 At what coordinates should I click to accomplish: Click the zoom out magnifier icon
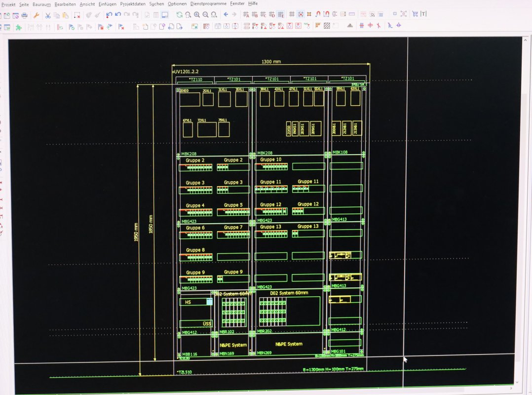coord(205,15)
